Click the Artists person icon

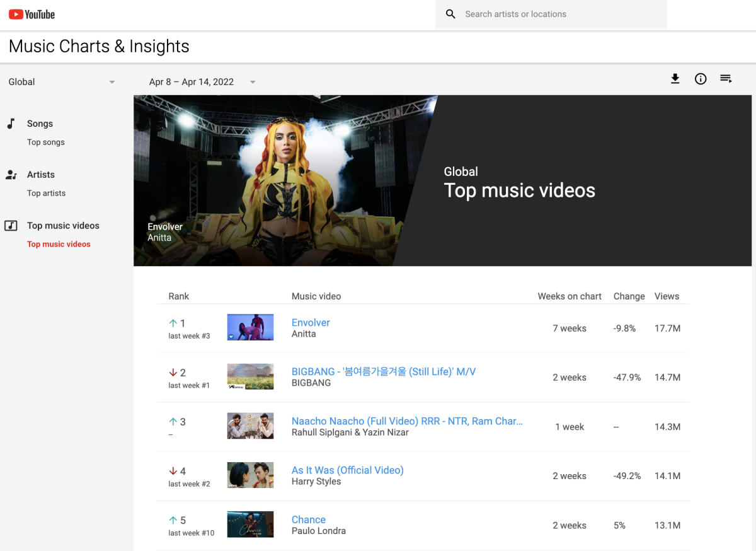11,175
